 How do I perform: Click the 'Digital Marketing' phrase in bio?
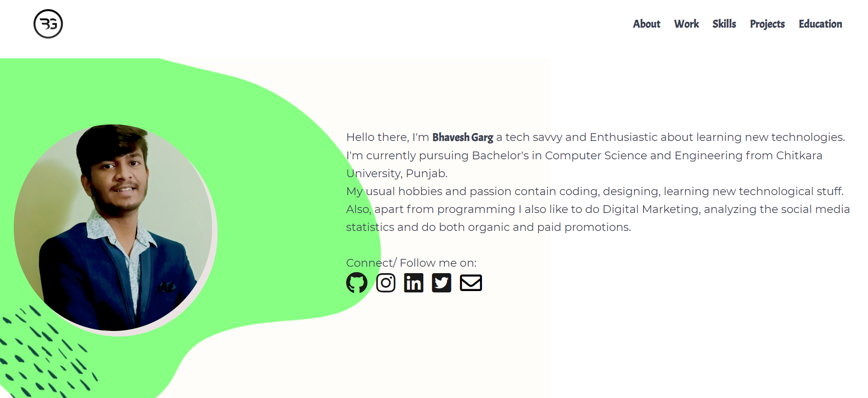pyautogui.click(x=651, y=209)
